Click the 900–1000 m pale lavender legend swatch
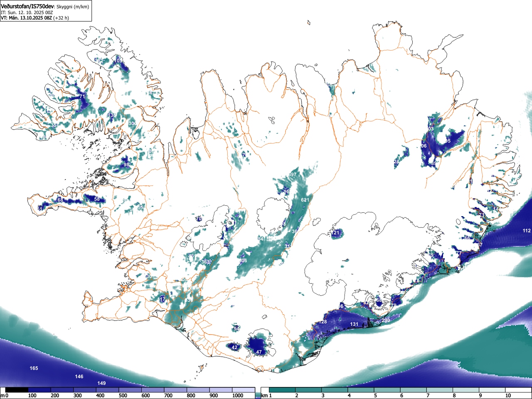Image resolution: width=532 pixels, height=399 pixels. [221, 390]
